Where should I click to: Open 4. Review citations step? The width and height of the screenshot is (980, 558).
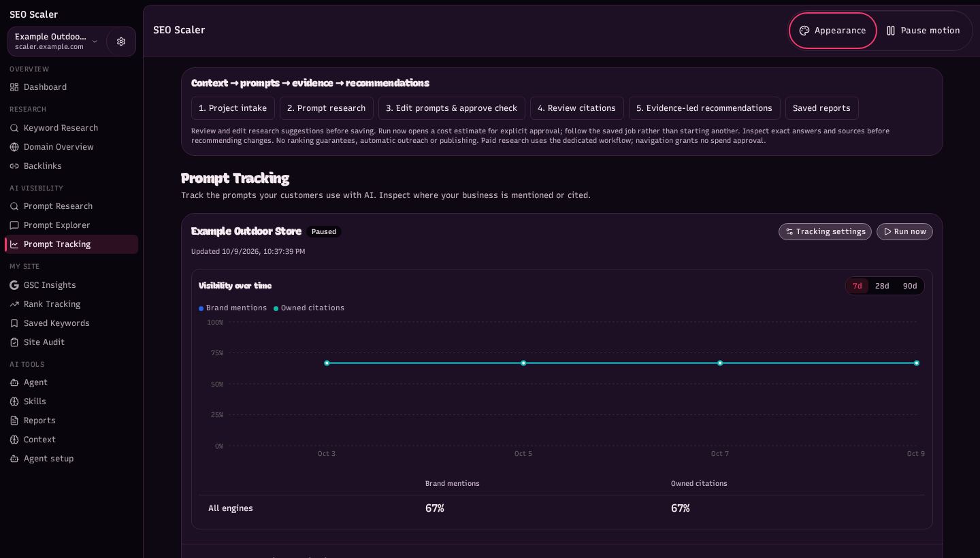(x=577, y=108)
